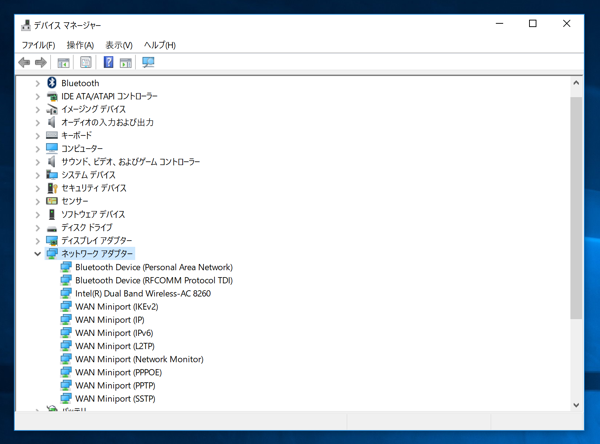The width and height of the screenshot is (600, 444).
Task: Select WAN Miniport (IPv6)
Action: click(x=114, y=333)
